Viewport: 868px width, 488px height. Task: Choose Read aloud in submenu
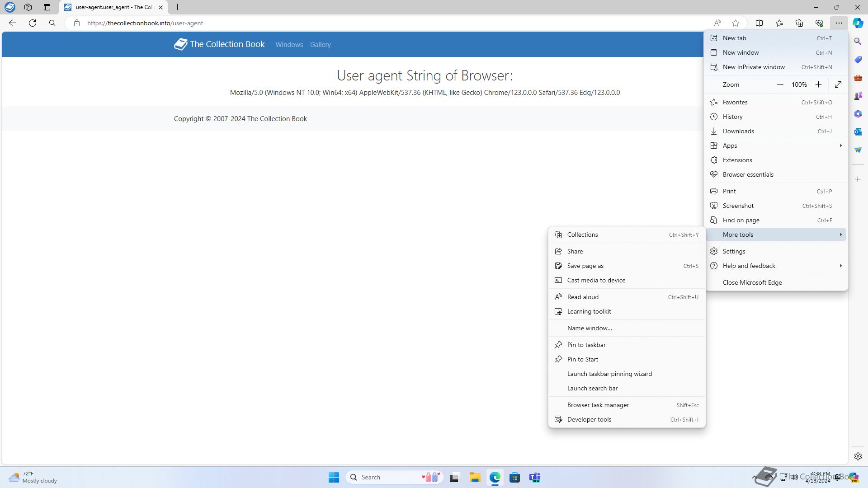[x=627, y=297]
